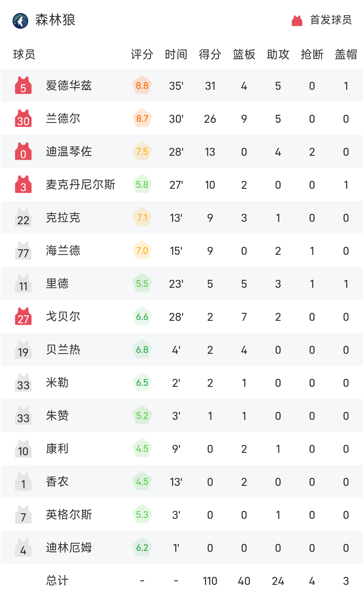Tap 爱德华兹's number 5 jersey icon
The image size is (364, 598).
23,85
